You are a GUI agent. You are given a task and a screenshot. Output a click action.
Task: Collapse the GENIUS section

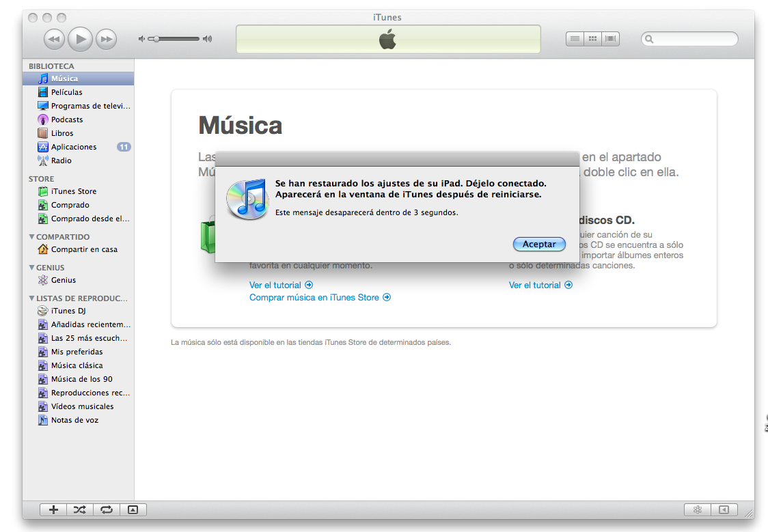point(32,268)
